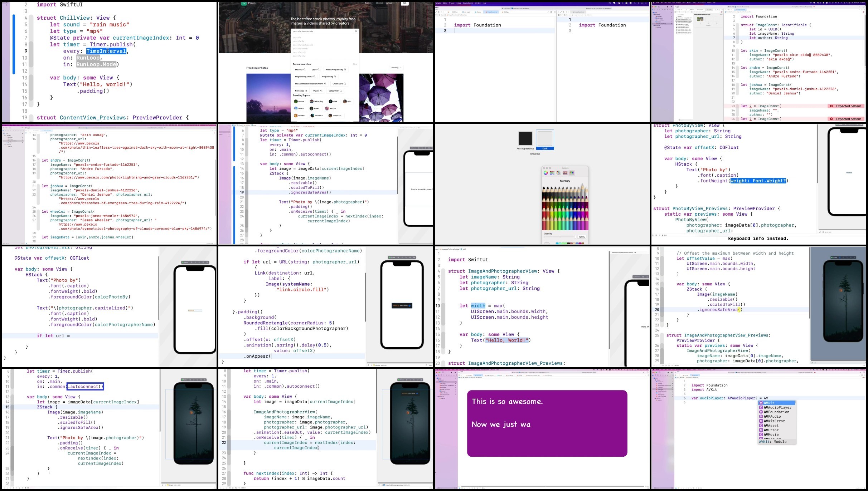Click the green Pexels logo

(244, 3)
